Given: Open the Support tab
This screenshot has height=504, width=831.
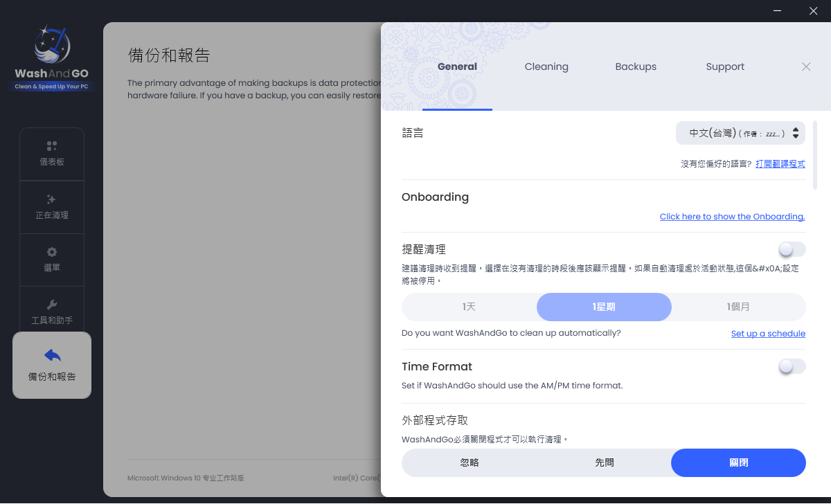Looking at the screenshot, I should [x=725, y=66].
